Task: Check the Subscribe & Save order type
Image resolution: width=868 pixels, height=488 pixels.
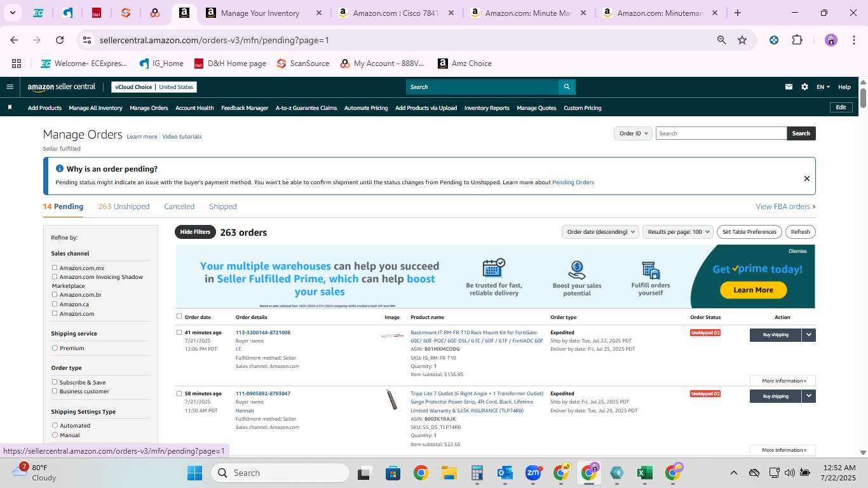Action: coord(55,382)
